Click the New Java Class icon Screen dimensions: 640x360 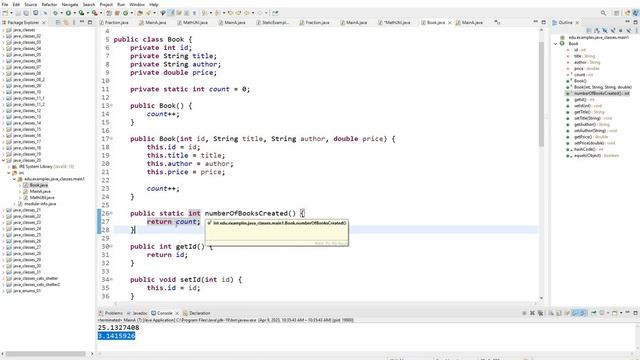125,13
